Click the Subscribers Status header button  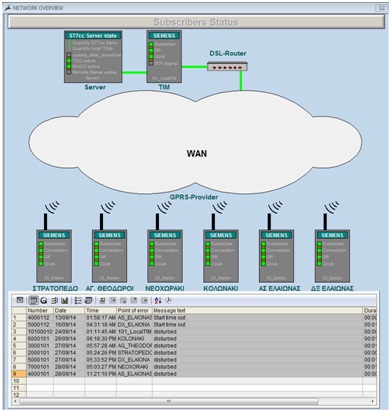(196, 22)
